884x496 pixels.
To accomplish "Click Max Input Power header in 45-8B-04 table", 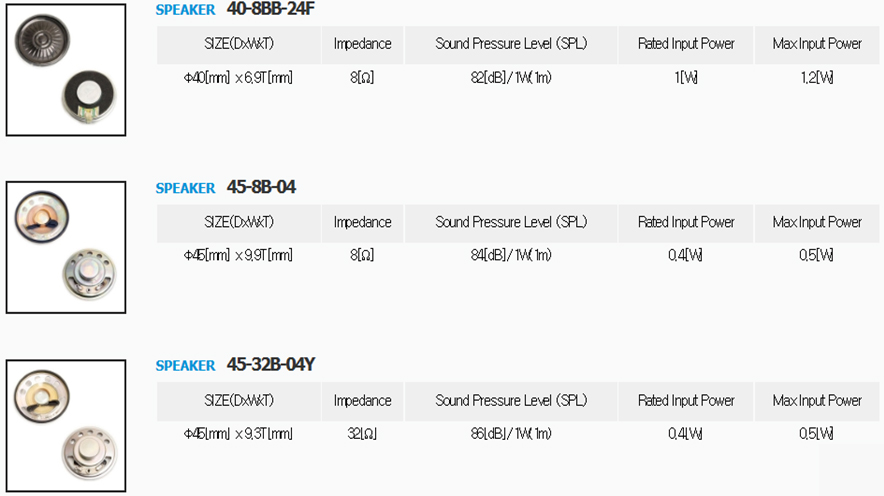I will pyautogui.click(x=817, y=222).
